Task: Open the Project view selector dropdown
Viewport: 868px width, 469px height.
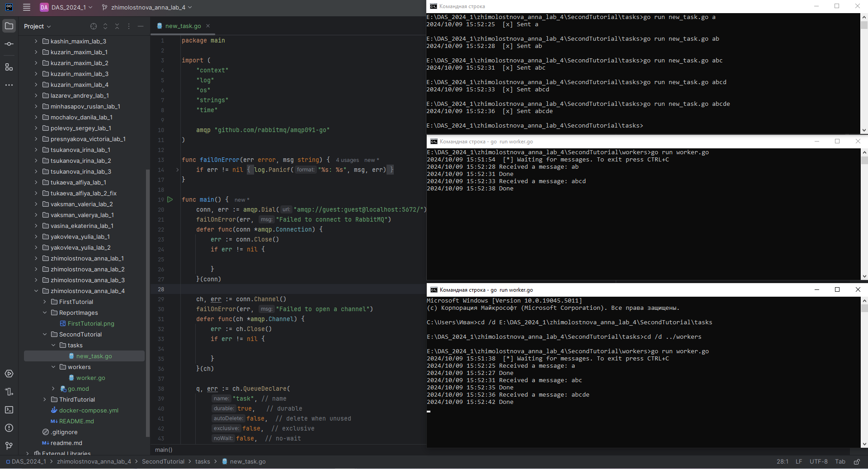Action: tap(38, 26)
